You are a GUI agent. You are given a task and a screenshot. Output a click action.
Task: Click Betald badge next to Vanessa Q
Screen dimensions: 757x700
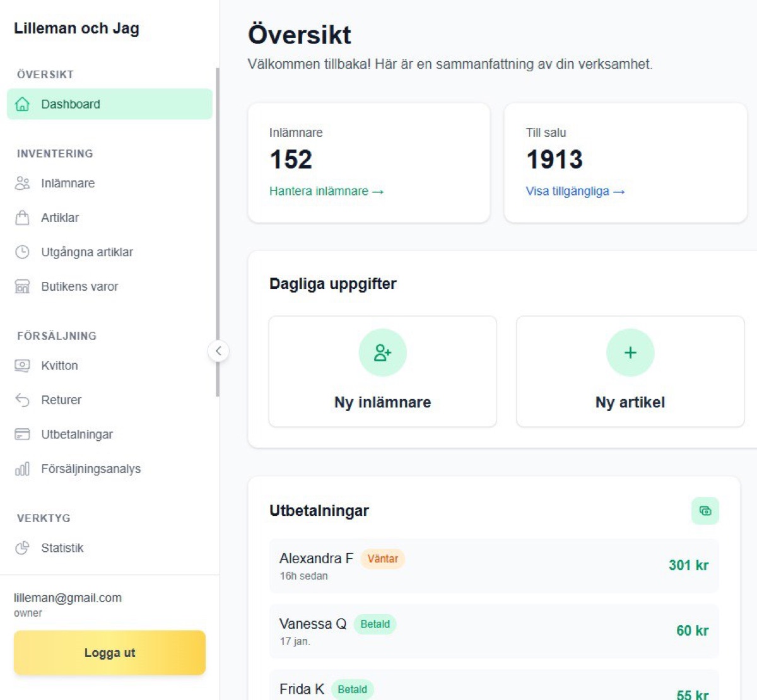pos(375,624)
